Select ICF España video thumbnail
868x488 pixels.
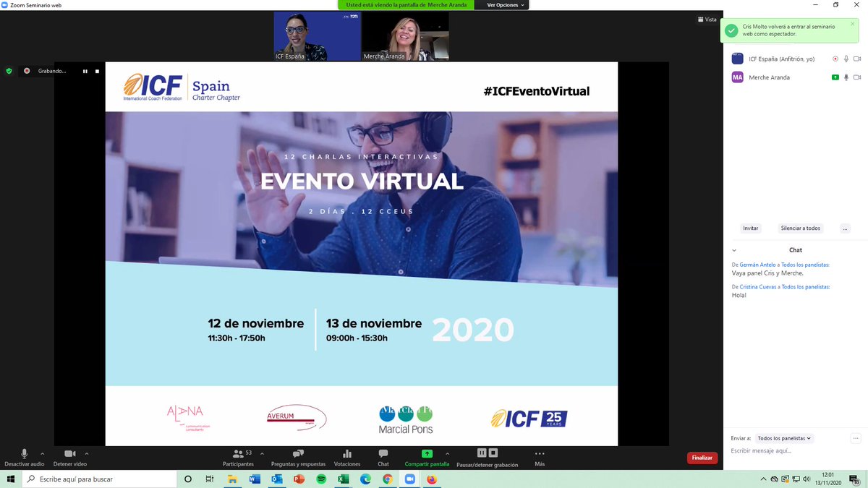317,36
